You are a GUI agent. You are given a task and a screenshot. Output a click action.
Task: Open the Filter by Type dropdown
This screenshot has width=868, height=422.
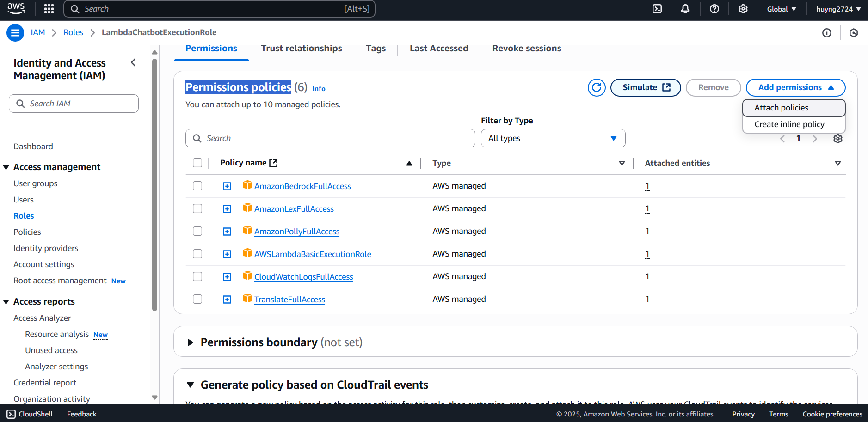[x=553, y=138]
